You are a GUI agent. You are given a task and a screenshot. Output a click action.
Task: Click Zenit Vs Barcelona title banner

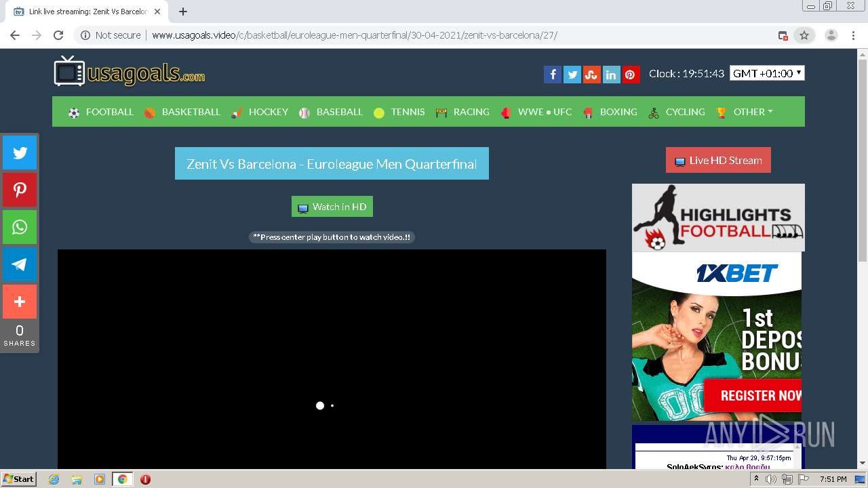click(332, 163)
